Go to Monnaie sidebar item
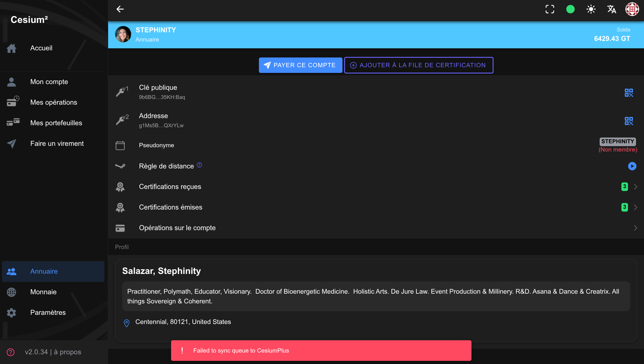This screenshot has height=364, width=644. tap(43, 292)
